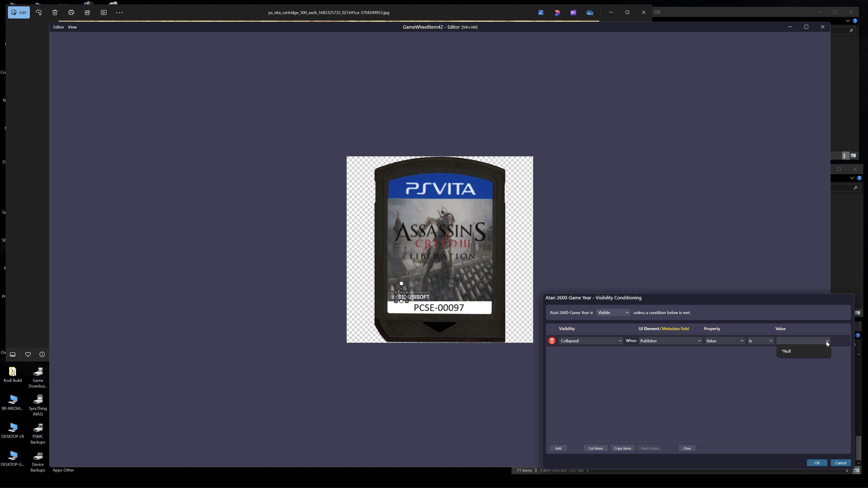The image size is (868, 488).
Task: Click the rotate image icon
Action: pos(39,12)
